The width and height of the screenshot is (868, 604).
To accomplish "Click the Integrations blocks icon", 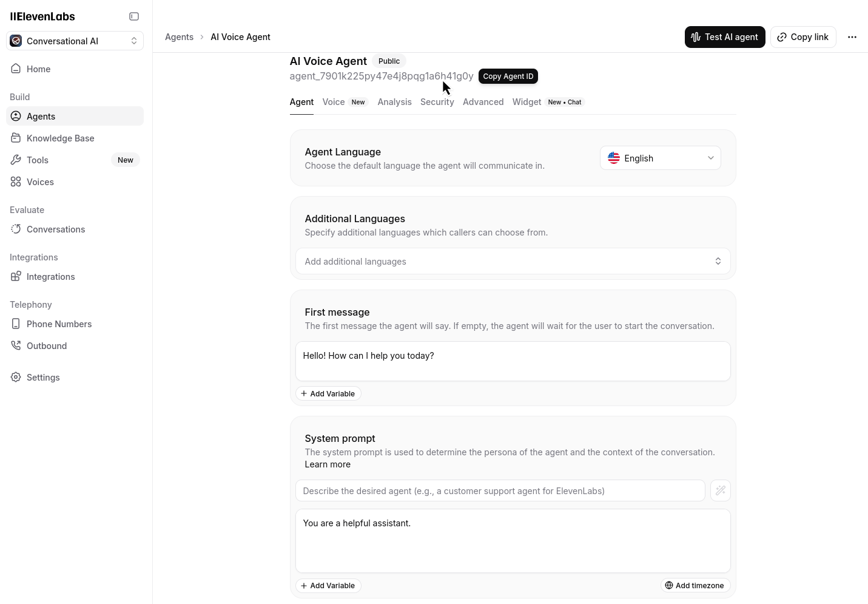I will [x=16, y=276].
